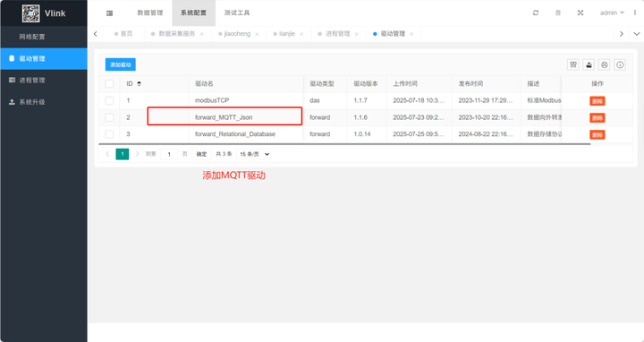Click the forward_Relational_Database driver name
The height and width of the screenshot is (342, 644).
click(x=235, y=134)
